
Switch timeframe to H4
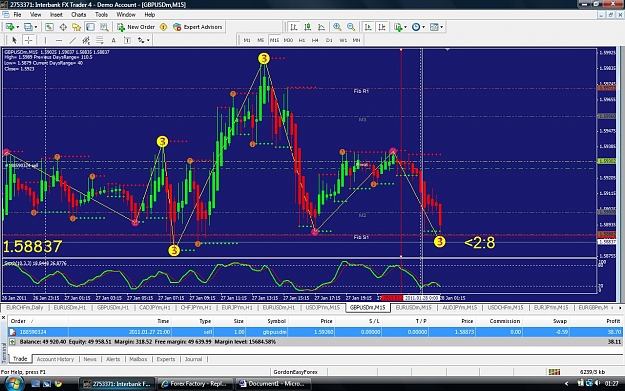point(315,40)
